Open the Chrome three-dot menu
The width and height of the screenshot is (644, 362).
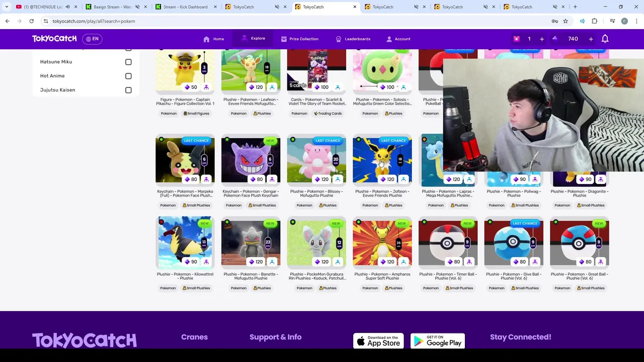coord(636,21)
